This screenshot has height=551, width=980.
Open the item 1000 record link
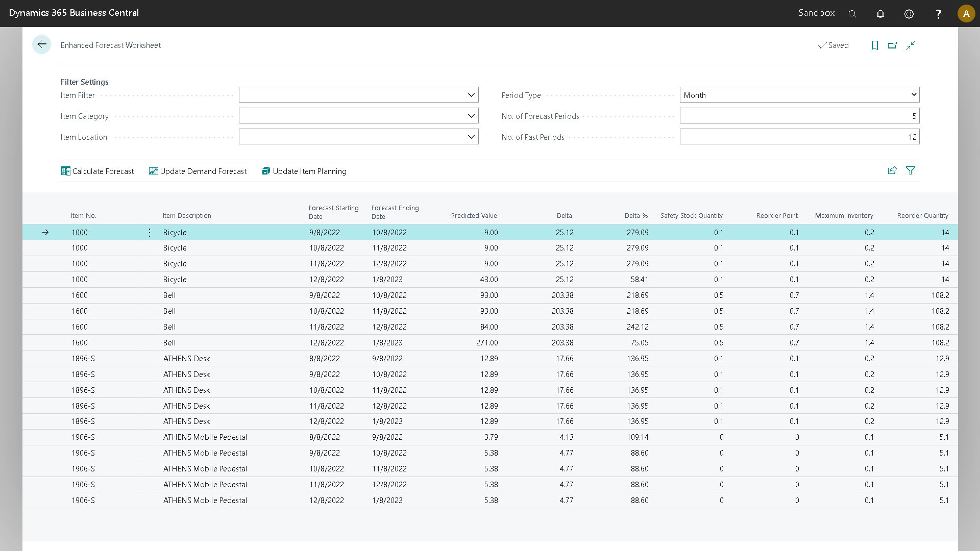(x=79, y=232)
